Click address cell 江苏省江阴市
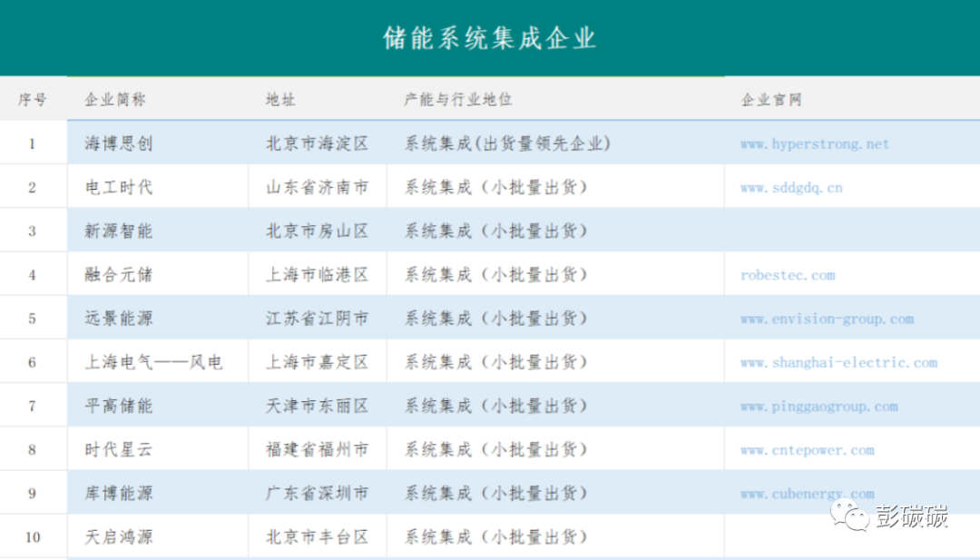The width and height of the screenshot is (980, 560). coord(318,319)
